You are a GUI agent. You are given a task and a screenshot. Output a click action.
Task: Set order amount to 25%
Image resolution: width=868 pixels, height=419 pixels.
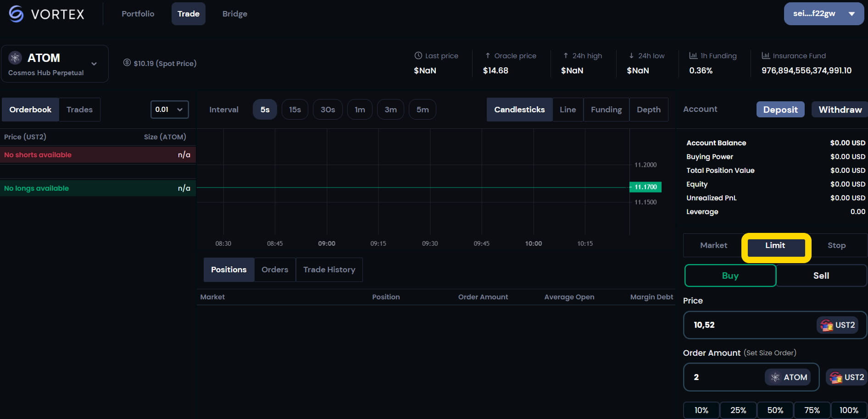pyautogui.click(x=738, y=410)
